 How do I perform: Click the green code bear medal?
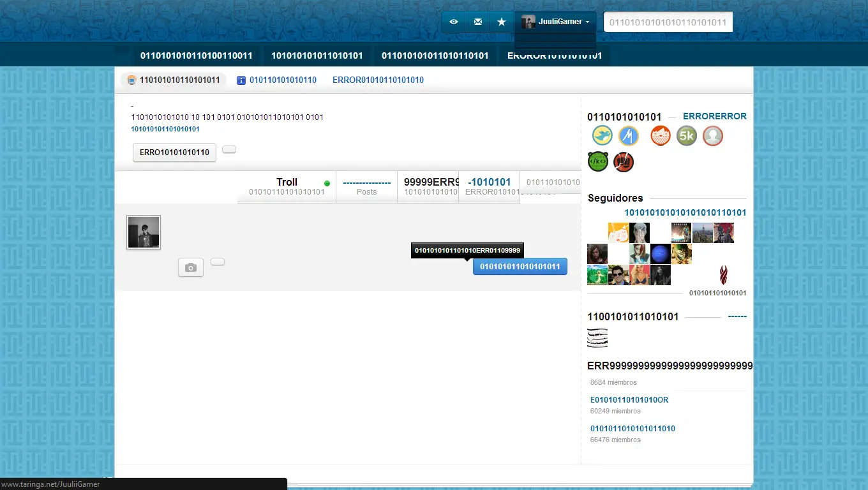[598, 161]
